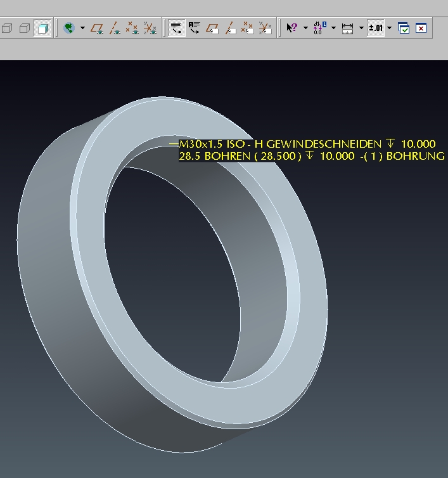Click the globe model display icon
The image size is (448, 478).
(69, 28)
